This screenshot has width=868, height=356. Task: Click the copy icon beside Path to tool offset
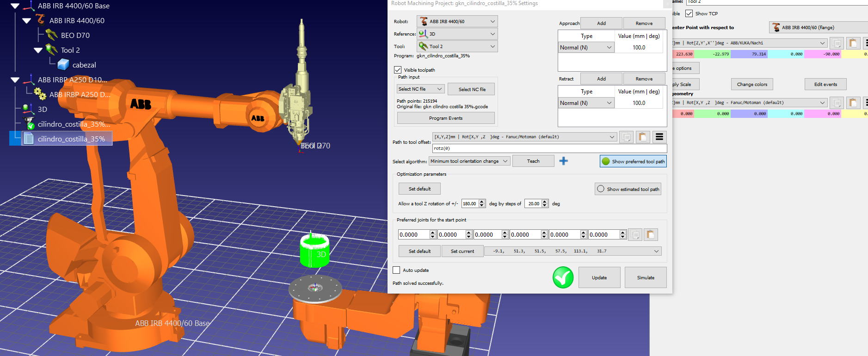pos(626,137)
